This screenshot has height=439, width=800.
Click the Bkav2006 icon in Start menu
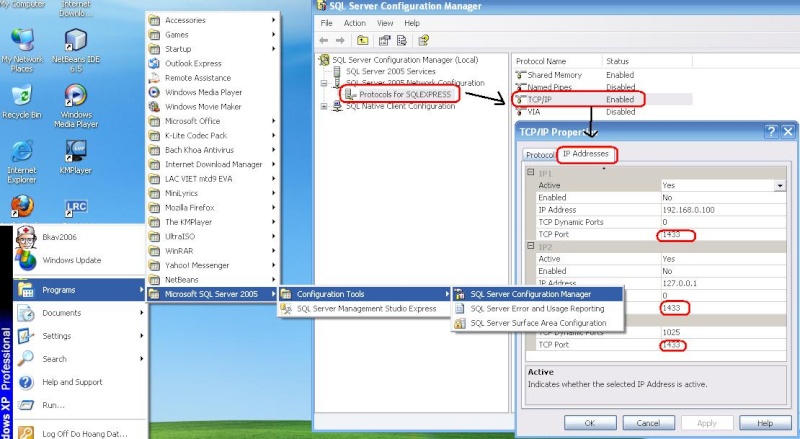pos(26,237)
